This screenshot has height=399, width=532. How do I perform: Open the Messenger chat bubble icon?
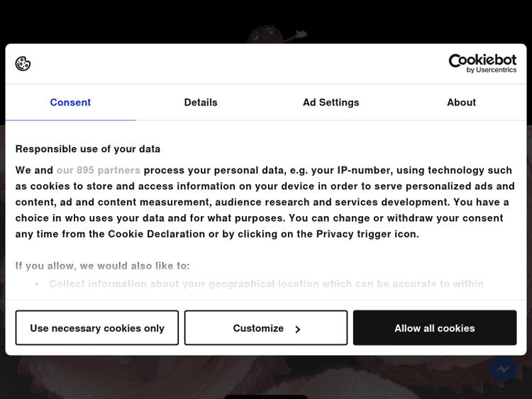(x=503, y=369)
